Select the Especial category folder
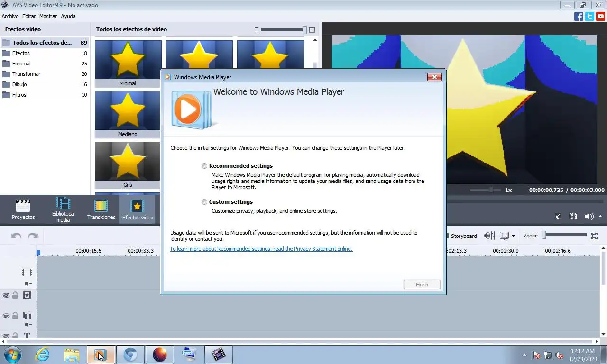This screenshot has width=607, height=364. point(45,64)
